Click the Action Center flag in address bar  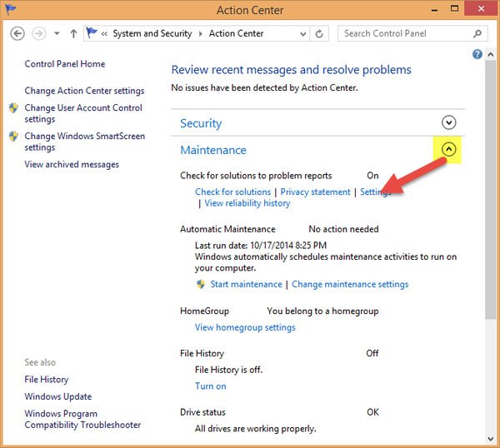pyautogui.click(x=92, y=32)
